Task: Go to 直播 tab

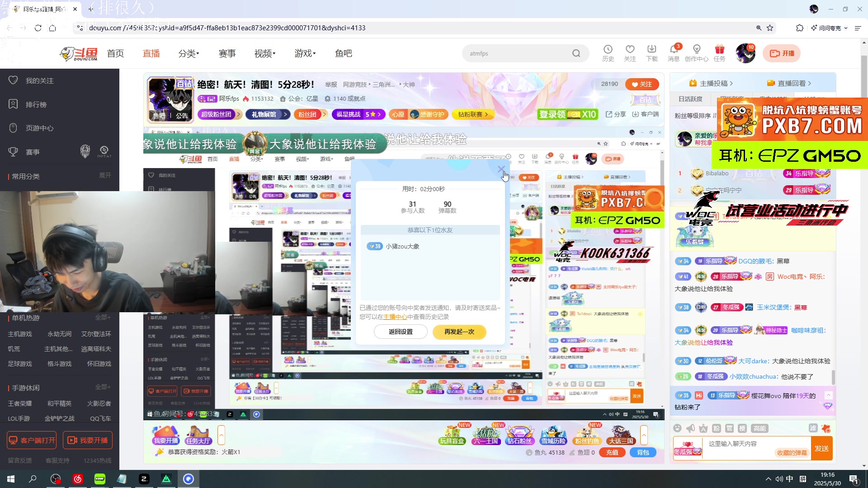Action: [x=151, y=53]
